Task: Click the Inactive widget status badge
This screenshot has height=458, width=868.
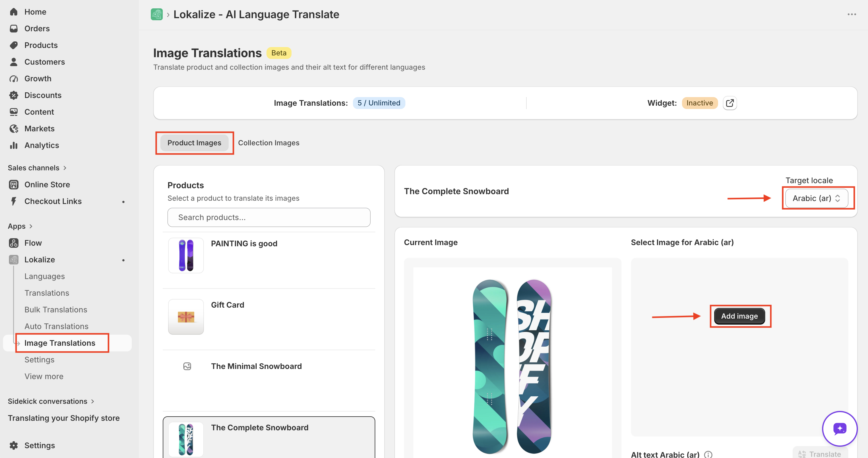Action: coord(700,103)
